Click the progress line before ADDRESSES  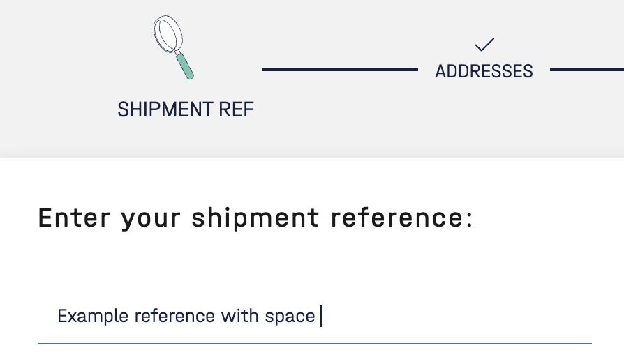click(339, 70)
